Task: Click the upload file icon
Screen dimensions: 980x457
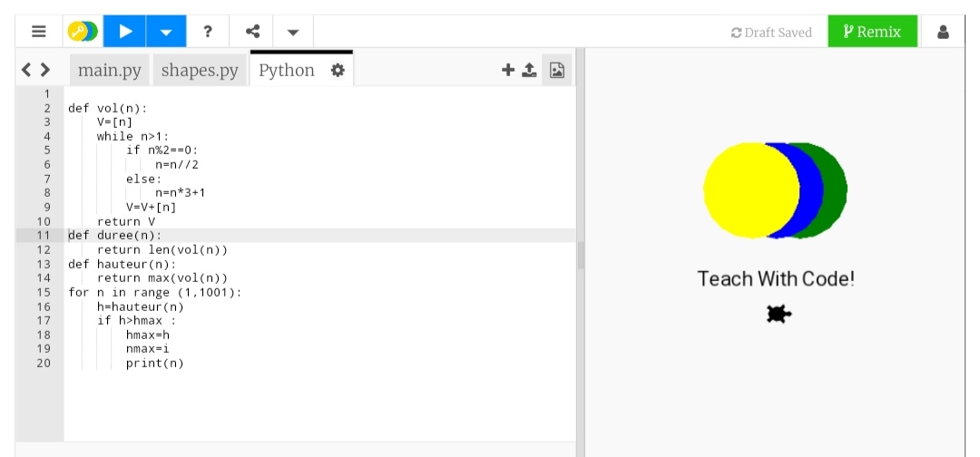Action: click(x=530, y=70)
